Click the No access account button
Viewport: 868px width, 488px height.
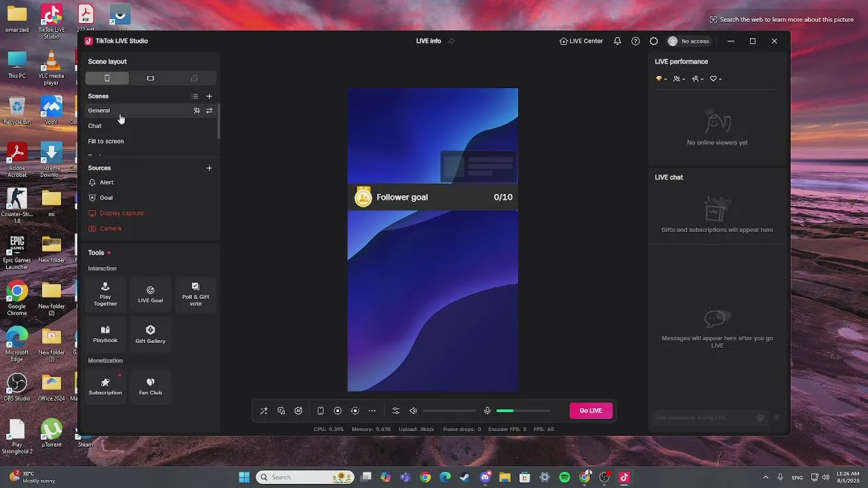tap(689, 41)
